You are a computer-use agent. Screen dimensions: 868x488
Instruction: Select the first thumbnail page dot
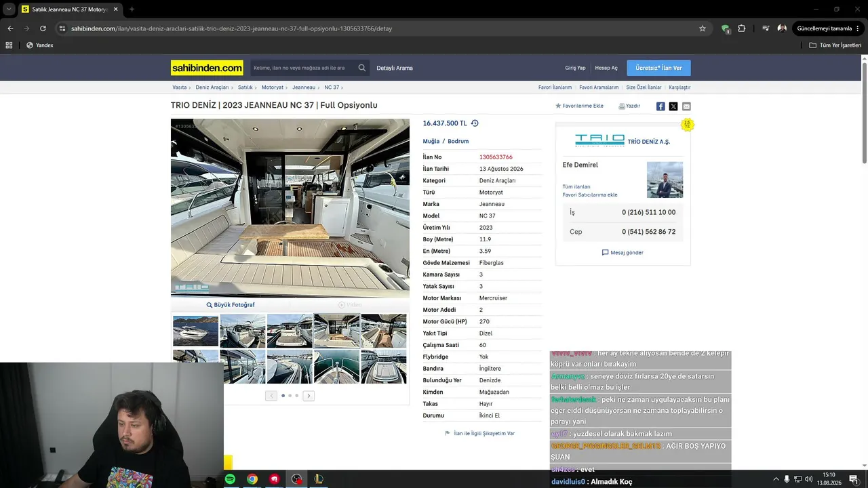283,396
